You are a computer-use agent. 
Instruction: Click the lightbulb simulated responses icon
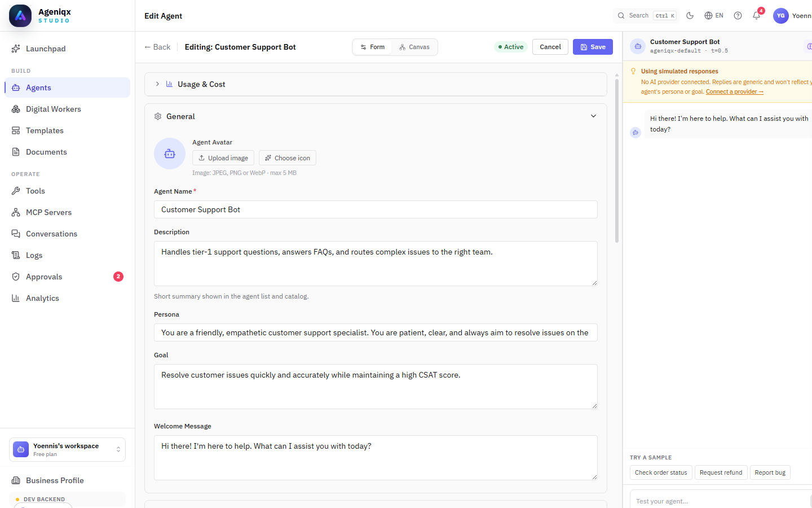click(x=633, y=71)
